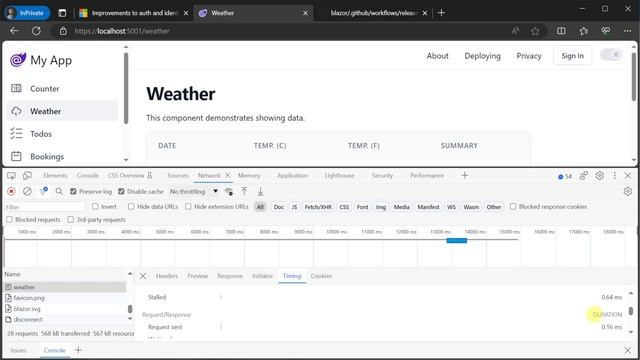Screen dimensions: 640x360
Task: Switch to the Elements panel
Action: coord(55,176)
